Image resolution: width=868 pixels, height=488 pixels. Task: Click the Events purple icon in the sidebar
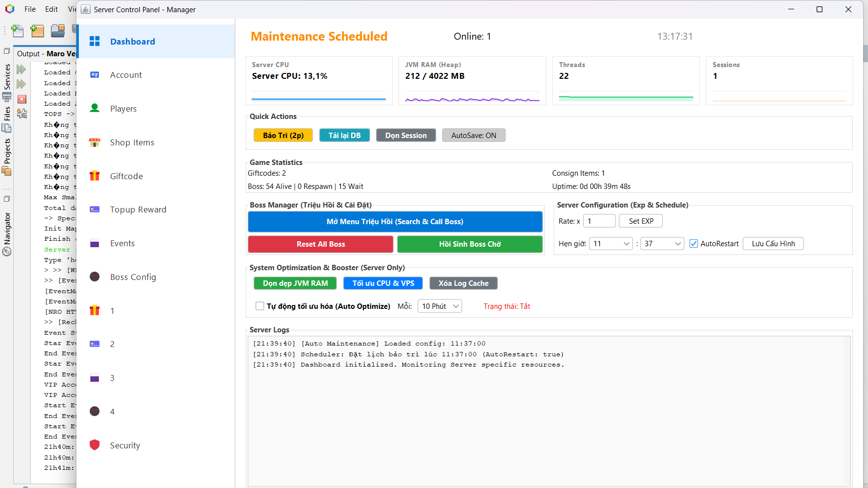point(94,243)
